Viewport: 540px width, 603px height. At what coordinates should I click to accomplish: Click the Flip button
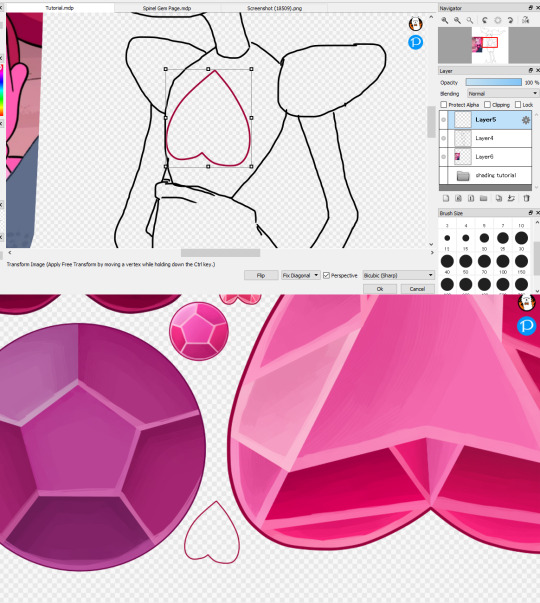coord(261,275)
